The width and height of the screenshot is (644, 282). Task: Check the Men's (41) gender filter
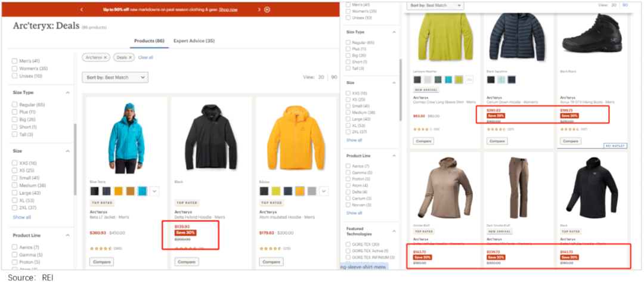pos(15,61)
